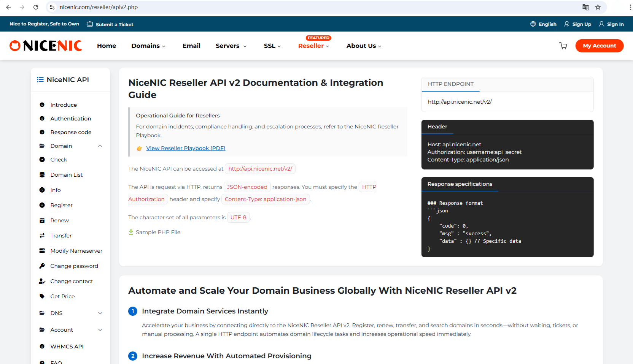Open the Servers dropdown menu
Image resolution: width=633 pixels, height=364 pixels.
(231, 46)
